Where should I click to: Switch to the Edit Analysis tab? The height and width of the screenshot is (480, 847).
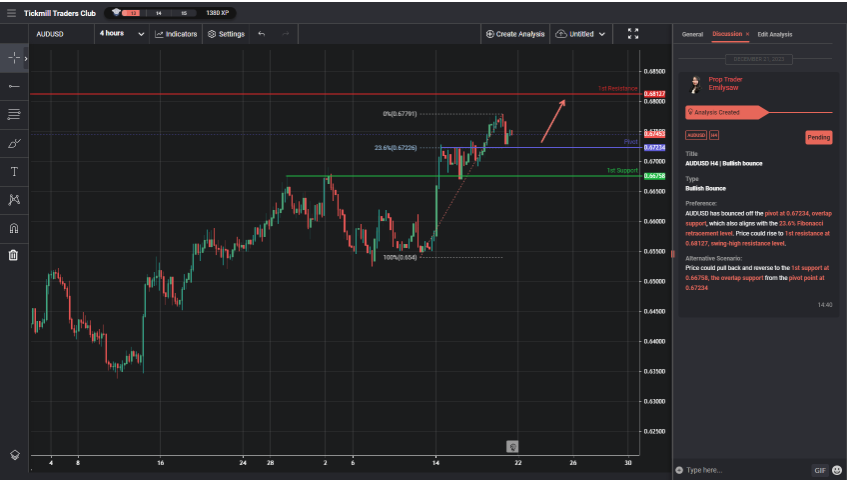tap(775, 35)
